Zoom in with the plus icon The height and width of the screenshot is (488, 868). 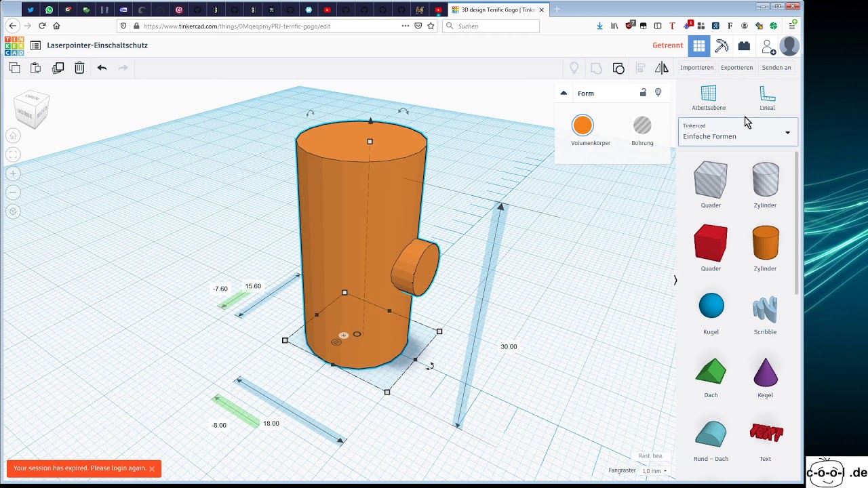click(13, 174)
